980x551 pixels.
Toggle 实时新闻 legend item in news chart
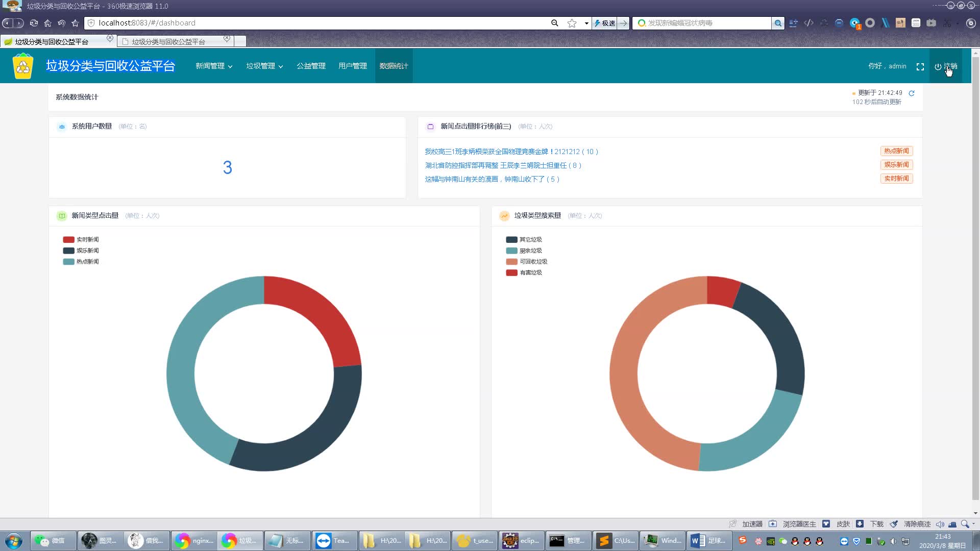tap(81, 240)
